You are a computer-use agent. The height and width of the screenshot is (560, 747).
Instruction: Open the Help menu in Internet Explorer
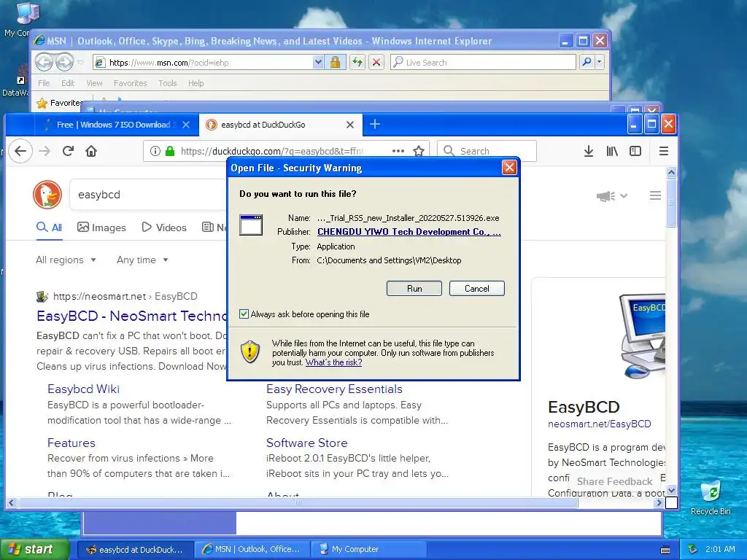196,83
